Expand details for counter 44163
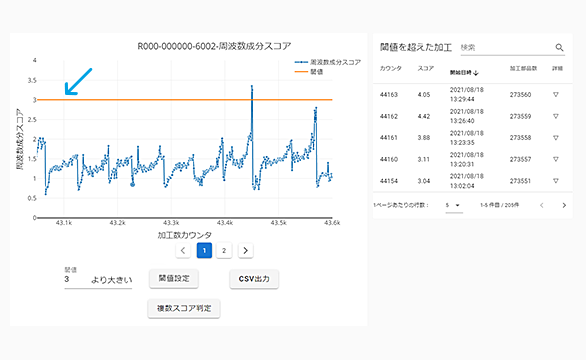Image resolution: width=586 pixels, height=360 pixels. 556,95
